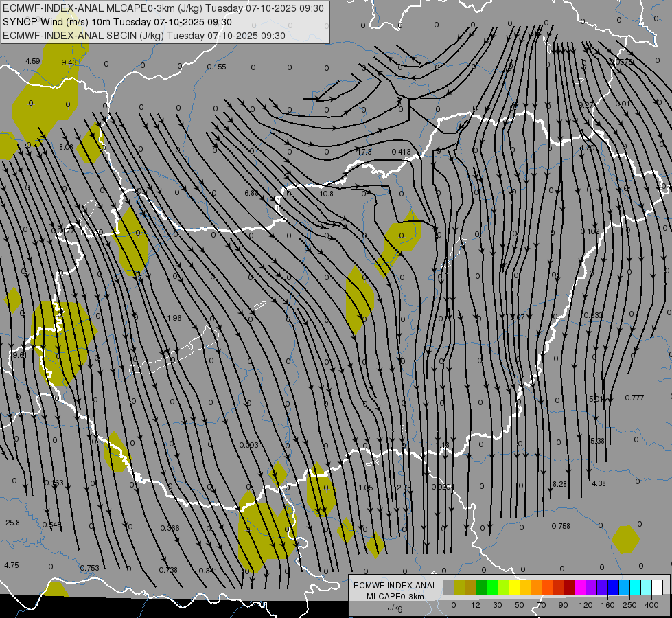This screenshot has width=672, height=618.
Task: Click the gray swatch in the legend
Action: coord(448,587)
